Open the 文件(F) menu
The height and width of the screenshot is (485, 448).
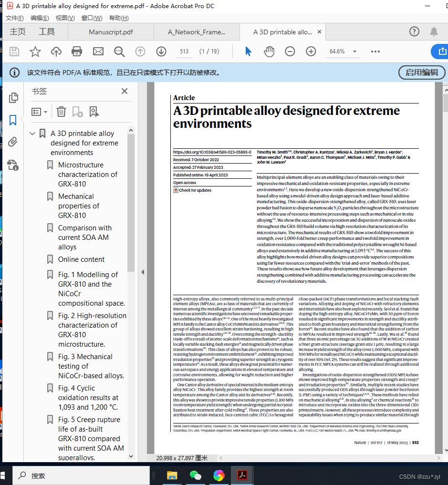[x=14, y=18]
